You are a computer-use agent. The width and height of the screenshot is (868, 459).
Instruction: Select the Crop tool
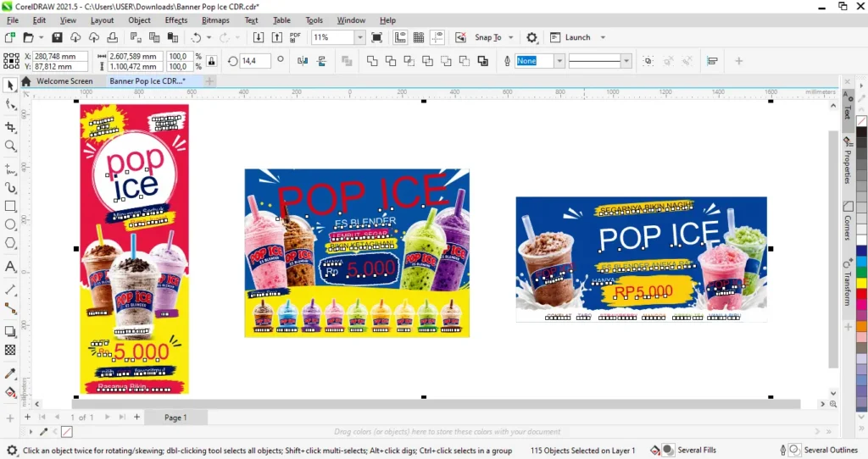pyautogui.click(x=10, y=127)
